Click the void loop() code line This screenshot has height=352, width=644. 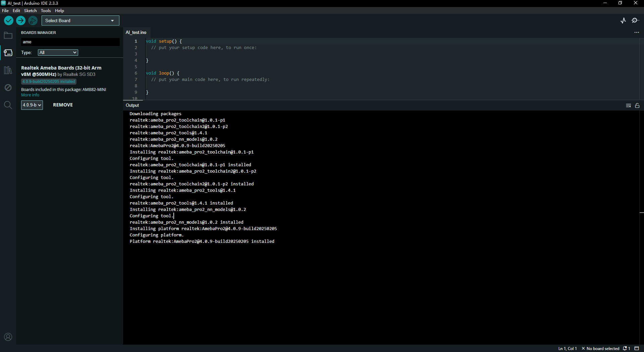pos(163,73)
